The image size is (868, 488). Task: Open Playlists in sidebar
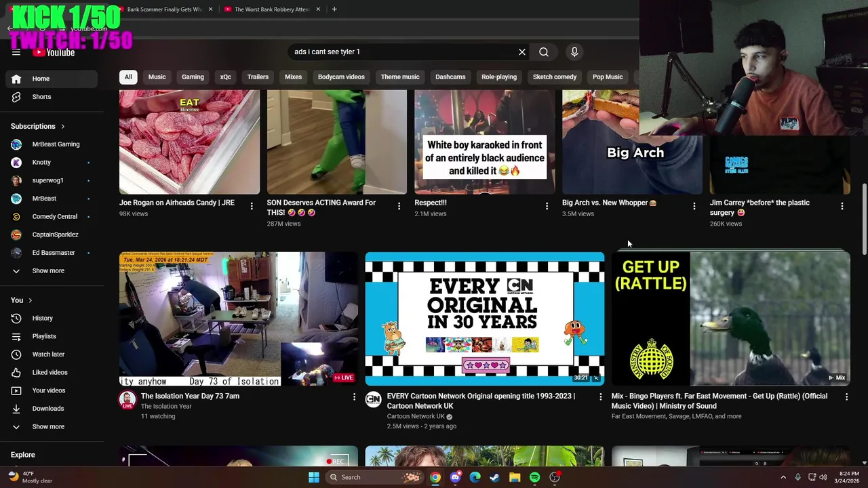tap(52, 336)
